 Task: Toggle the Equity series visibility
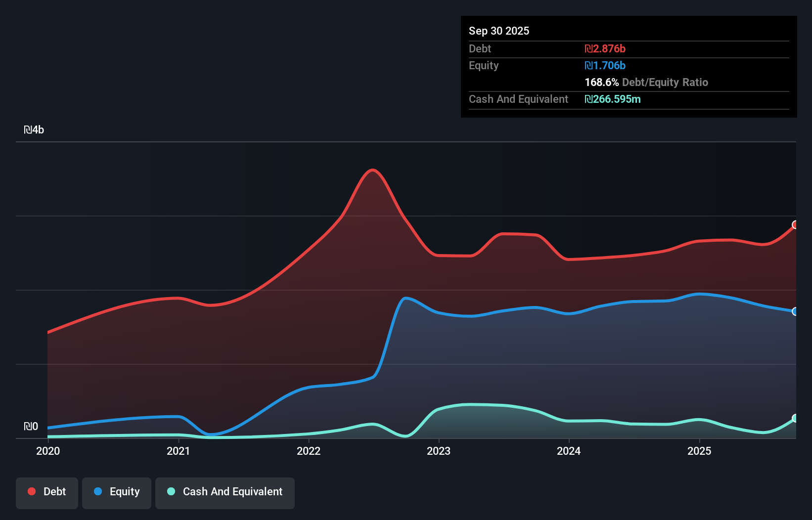(116, 491)
